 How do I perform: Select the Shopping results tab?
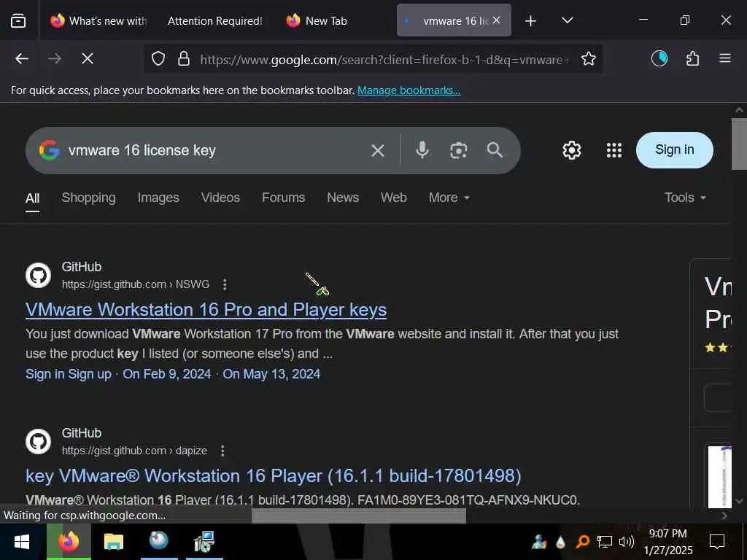pos(88,198)
